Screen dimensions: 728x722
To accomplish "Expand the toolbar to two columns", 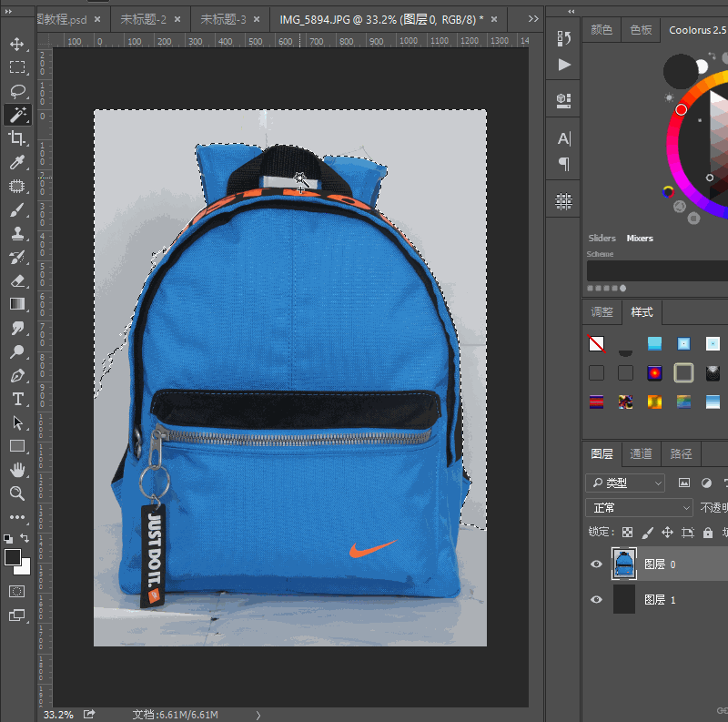I will coord(8,11).
